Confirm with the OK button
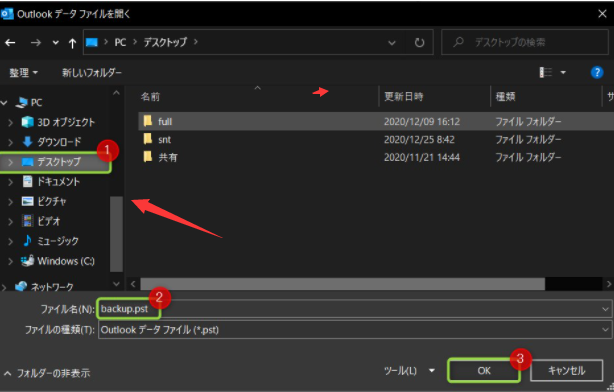This screenshot has width=614, height=392. 484,370
